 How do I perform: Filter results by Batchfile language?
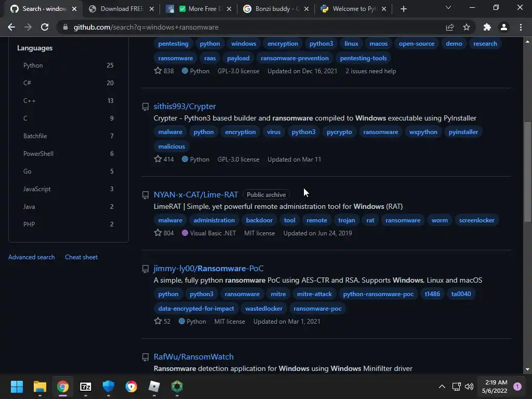coord(68,136)
